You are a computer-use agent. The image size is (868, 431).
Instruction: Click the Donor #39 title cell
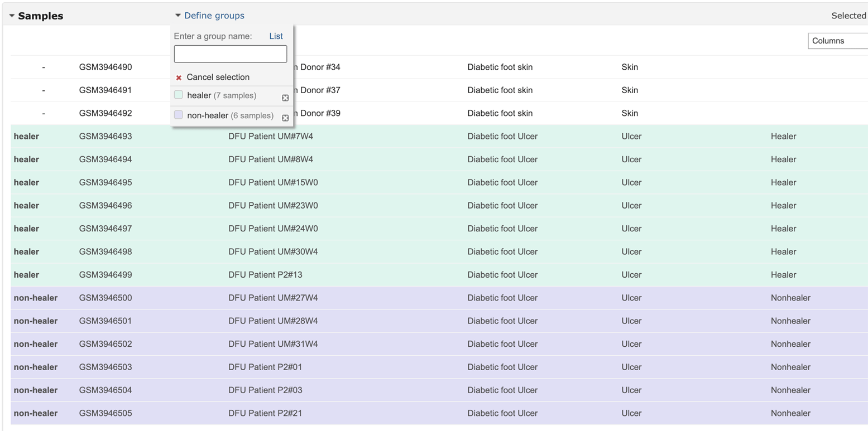click(318, 113)
